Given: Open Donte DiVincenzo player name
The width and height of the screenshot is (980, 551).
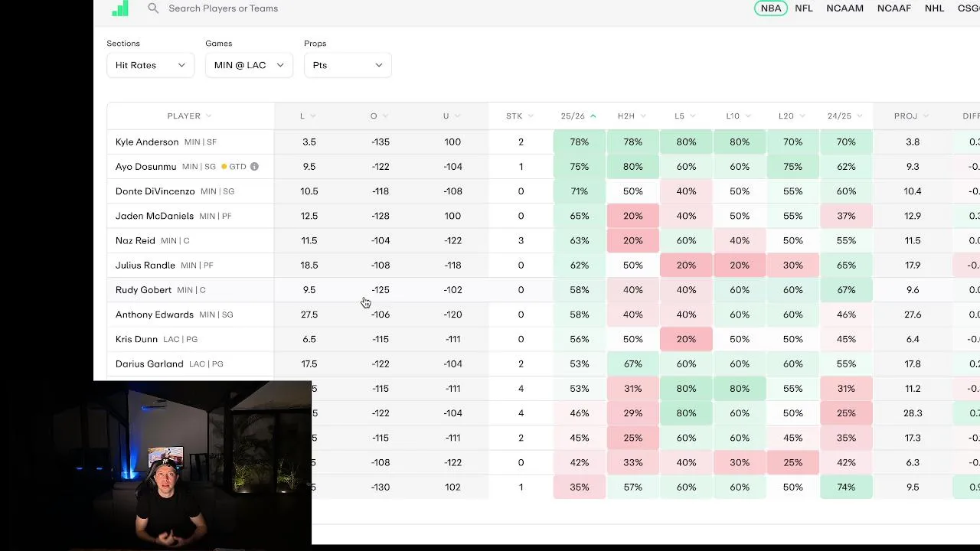Looking at the screenshot, I should [155, 191].
